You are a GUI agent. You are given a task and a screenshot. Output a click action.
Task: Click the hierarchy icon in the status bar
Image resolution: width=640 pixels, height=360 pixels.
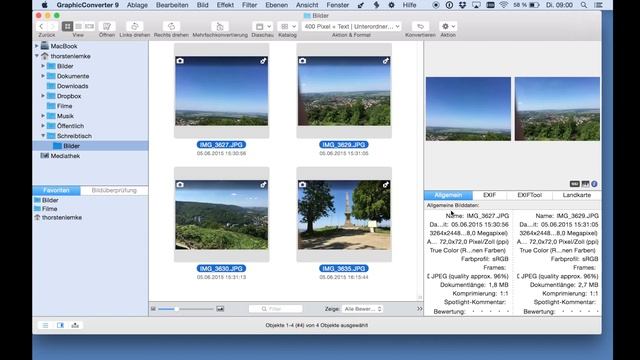75,325
